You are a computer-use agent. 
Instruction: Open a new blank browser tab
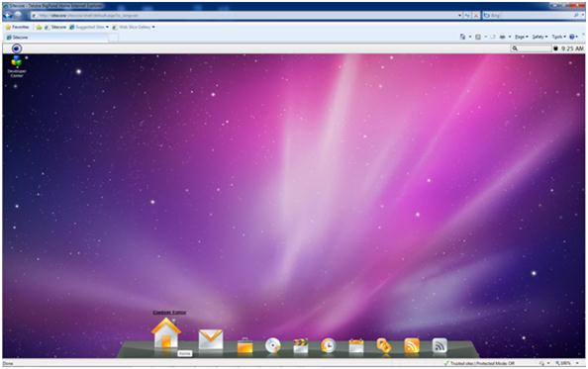(114, 38)
